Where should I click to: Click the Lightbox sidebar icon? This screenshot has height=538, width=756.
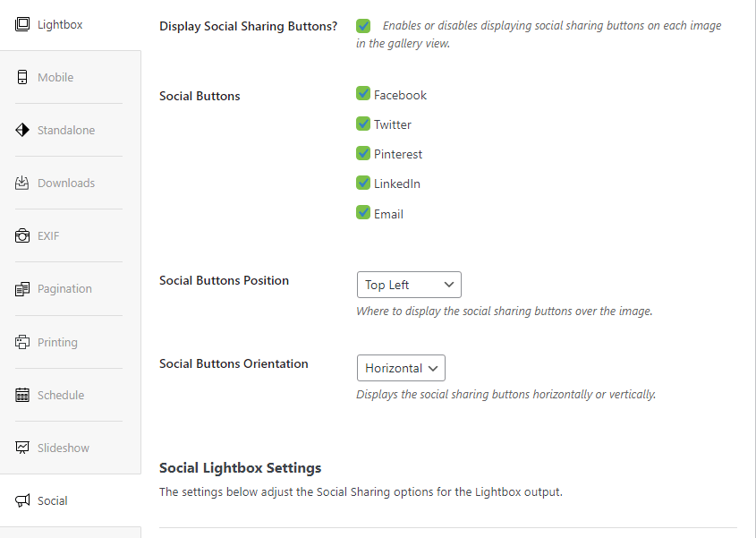[x=22, y=24]
